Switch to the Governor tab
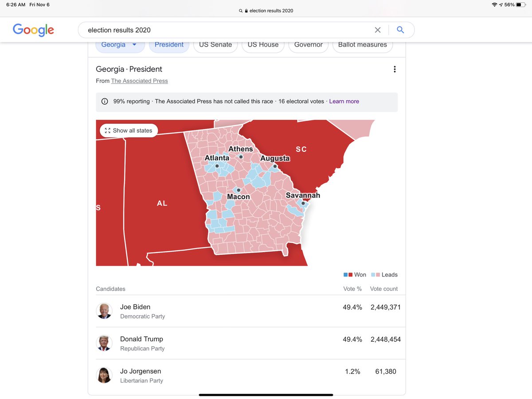Viewport: 532px width, 399px height. point(309,45)
